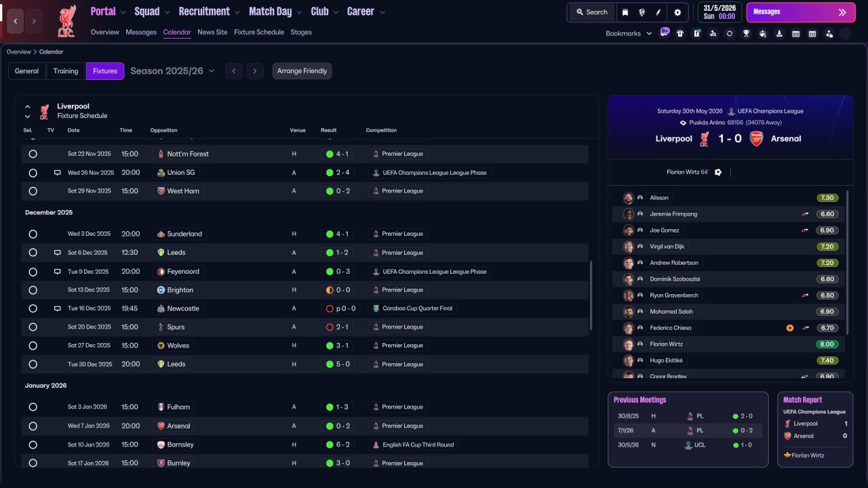Click the injury icon on Federico Chiesa row
Screen dimensions: 868x488
pyautogui.click(x=789, y=328)
